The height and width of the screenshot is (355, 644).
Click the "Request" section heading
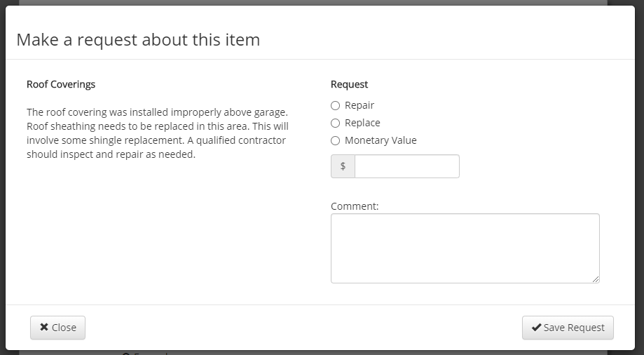[349, 84]
